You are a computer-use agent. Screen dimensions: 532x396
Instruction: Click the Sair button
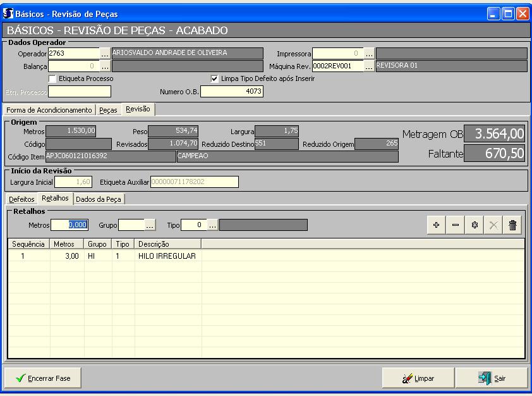(x=492, y=378)
